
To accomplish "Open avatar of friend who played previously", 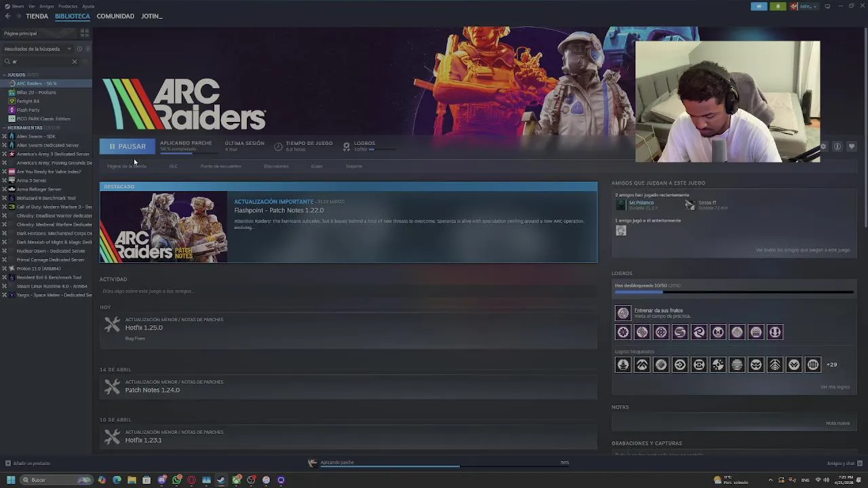I will [620, 230].
